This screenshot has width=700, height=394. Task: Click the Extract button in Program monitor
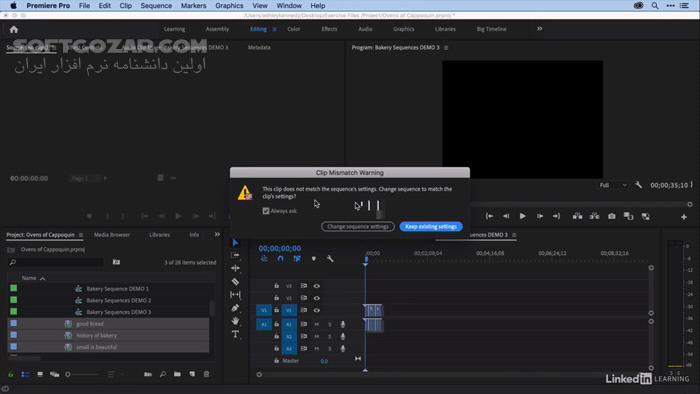[x=594, y=216]
